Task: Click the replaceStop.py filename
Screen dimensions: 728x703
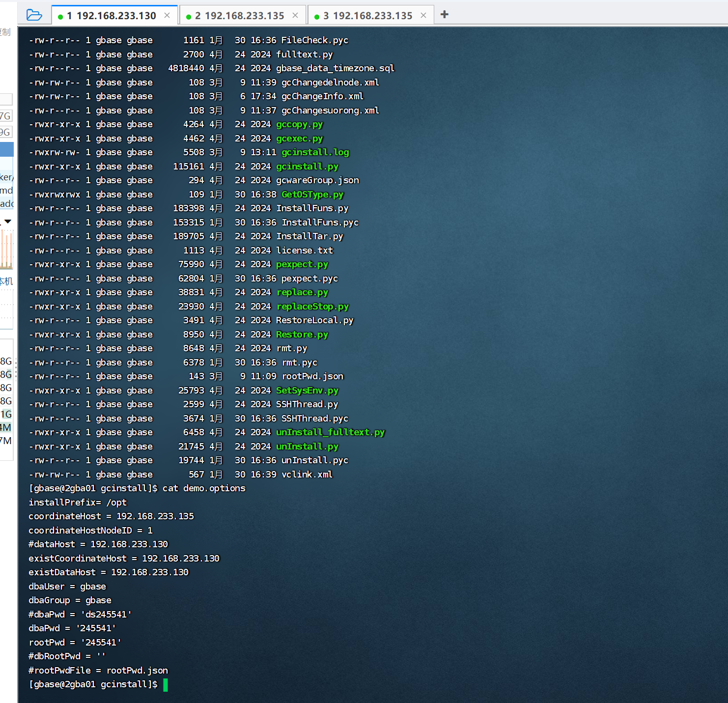Action: [312, 307]
